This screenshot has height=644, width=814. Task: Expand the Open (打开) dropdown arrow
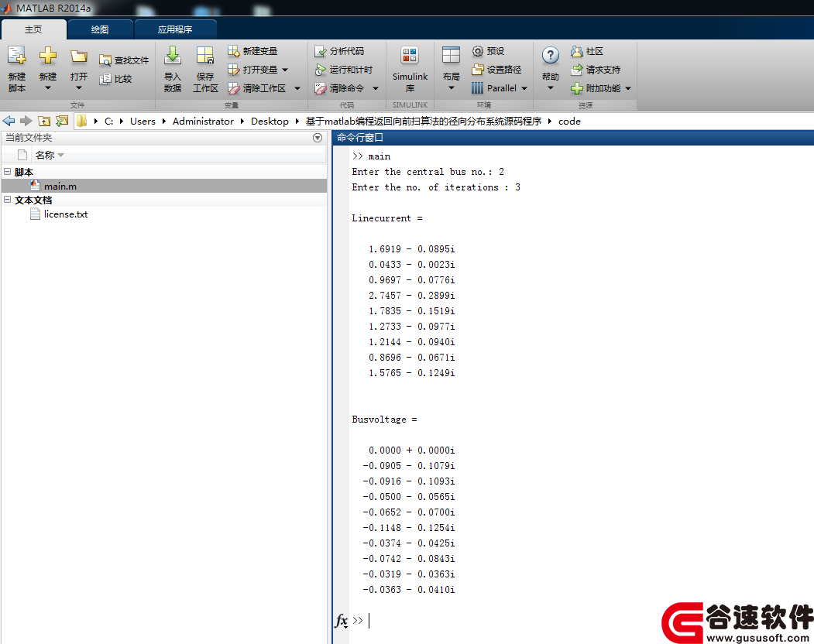(79, 88)
